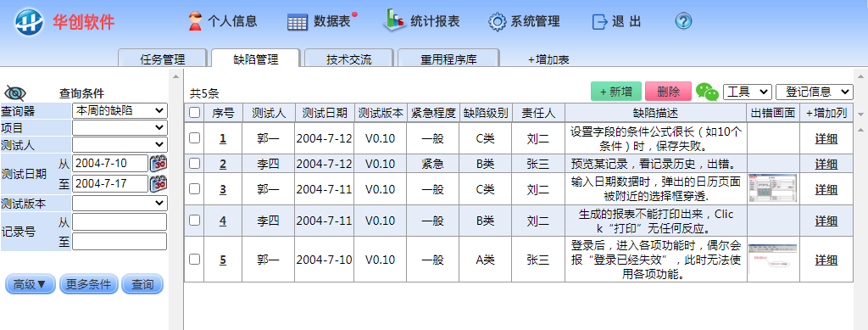The width and height of the screenshot is (868, 330).
Task: Open error screenshot thumbnail in record 3
Action: [x=772, y=188]
